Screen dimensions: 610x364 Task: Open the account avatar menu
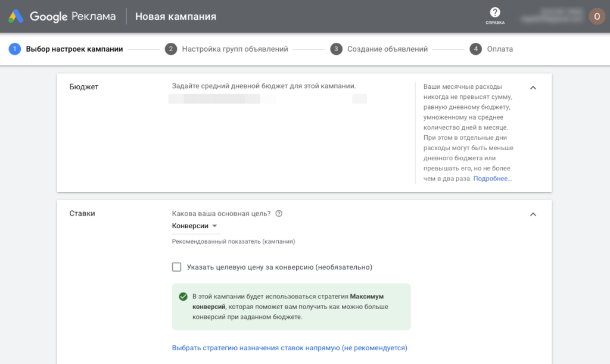[x=596, y=16]
